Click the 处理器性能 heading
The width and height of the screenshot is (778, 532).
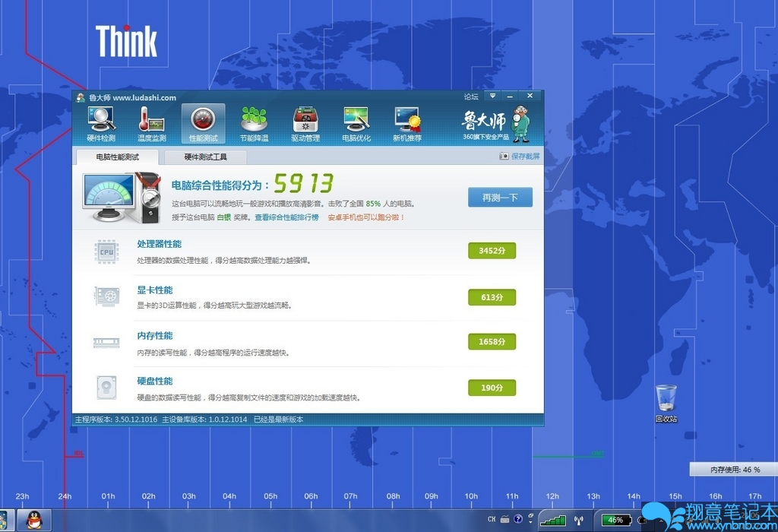point(160,244)
